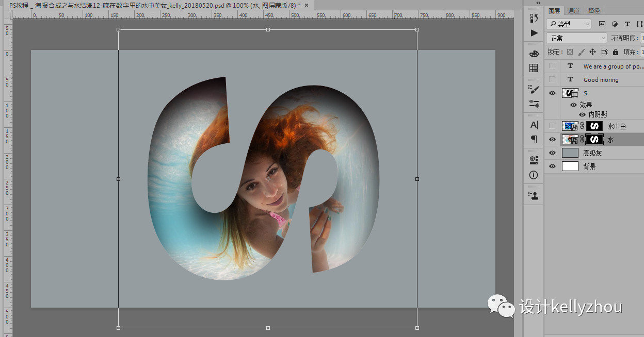The width and height of the screenshot is (644, 337).
Task: Lock transparent pixels checkerboard icon
Action: tap(570, 52)
